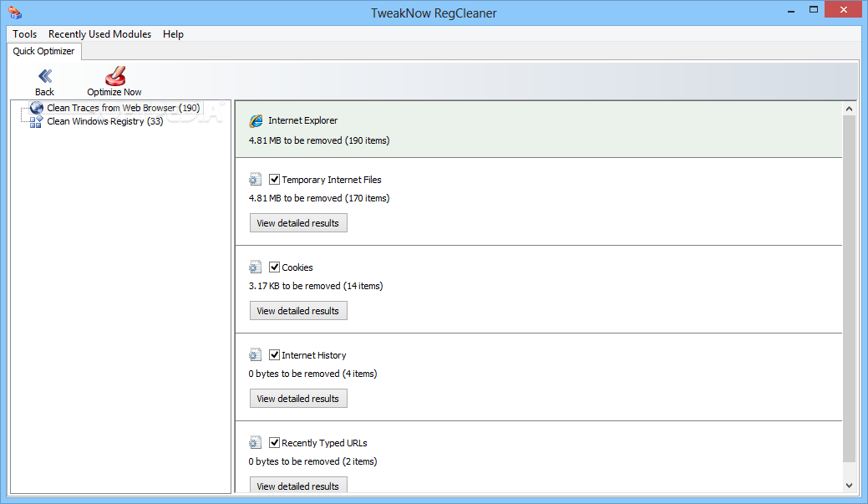Select Clean Traces from Web Browser (190) tree item

[x=124, y=108]
